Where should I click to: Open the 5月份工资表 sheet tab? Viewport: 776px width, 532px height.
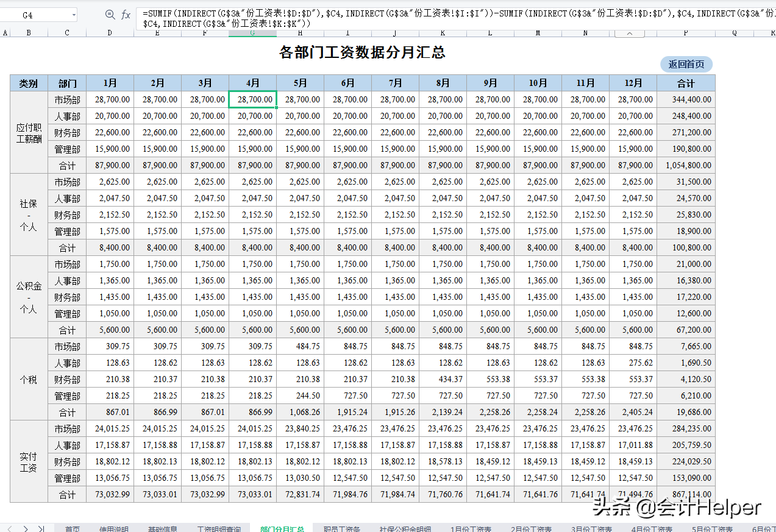click(713, 529)
